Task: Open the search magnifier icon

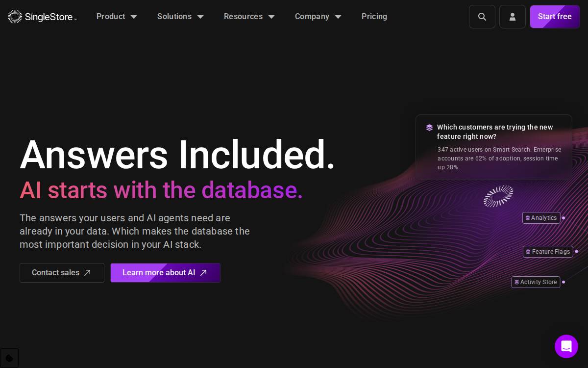Action: click(x=482, y=17)
